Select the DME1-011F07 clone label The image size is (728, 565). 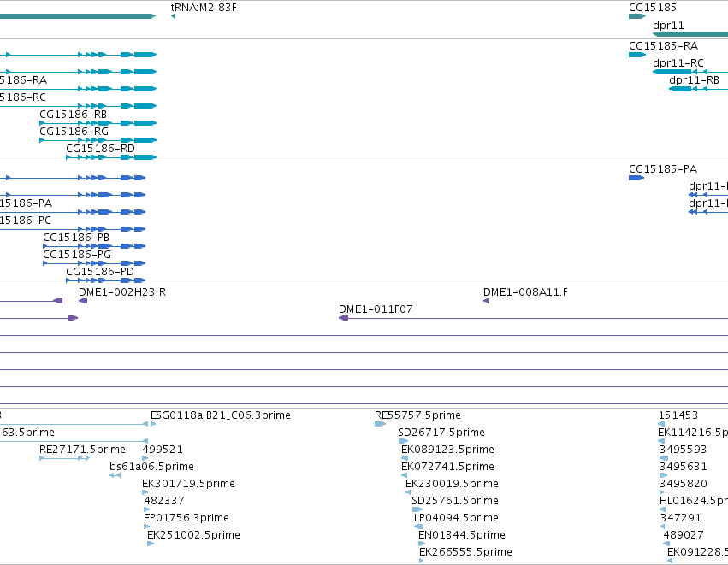[x=376, y=309]
